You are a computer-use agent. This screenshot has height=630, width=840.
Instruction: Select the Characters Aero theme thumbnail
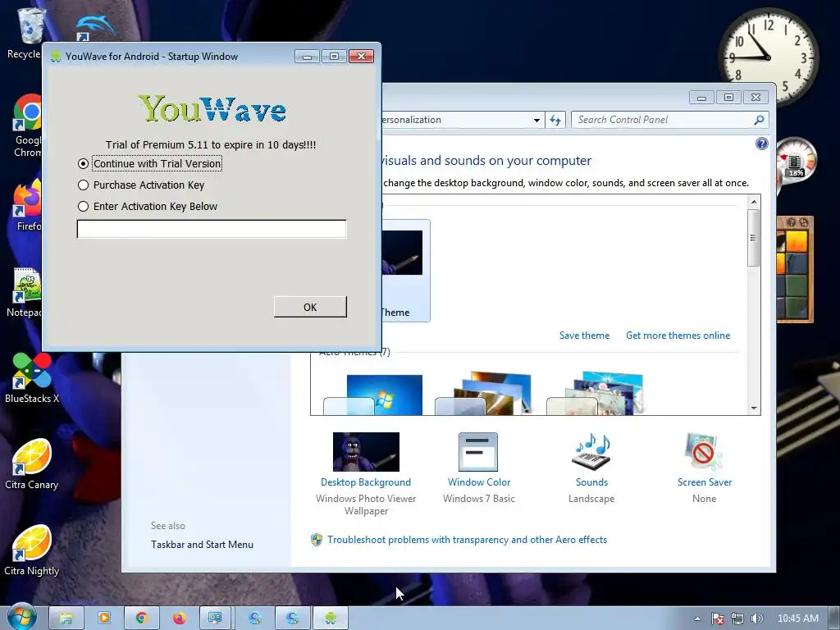pos(596,394)
